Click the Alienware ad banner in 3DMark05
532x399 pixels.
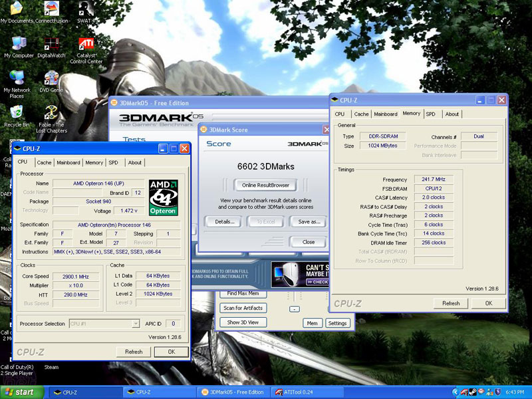(300, 275)
